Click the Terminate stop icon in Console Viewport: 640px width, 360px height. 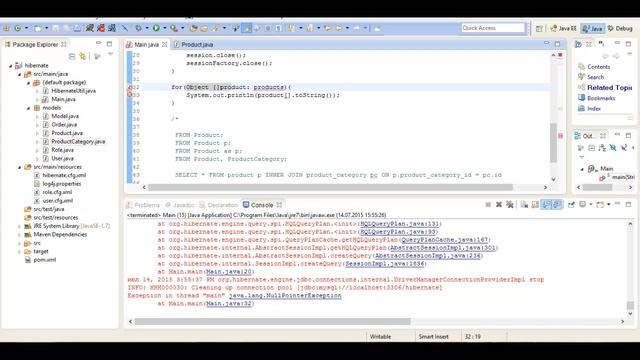488,204
